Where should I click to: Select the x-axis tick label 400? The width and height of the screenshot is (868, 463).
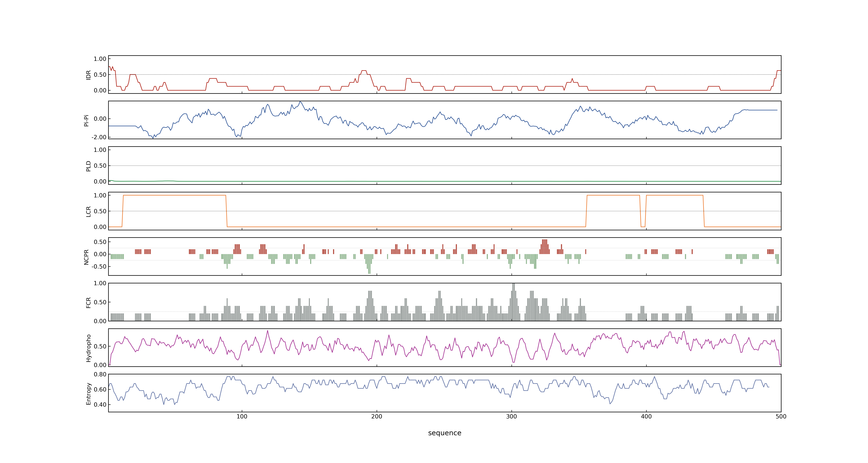pos(646,416)
